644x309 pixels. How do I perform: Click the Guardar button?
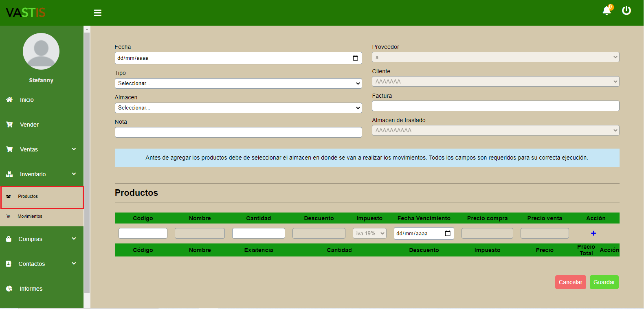click(604, 282)
